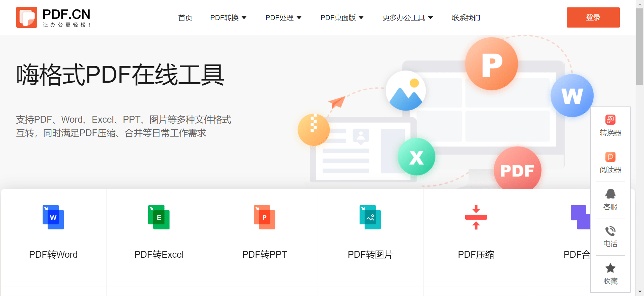Click the PDF转图片 label link
Image resolution: width=644 pixels, height=296 pixels.
point(370,255)
